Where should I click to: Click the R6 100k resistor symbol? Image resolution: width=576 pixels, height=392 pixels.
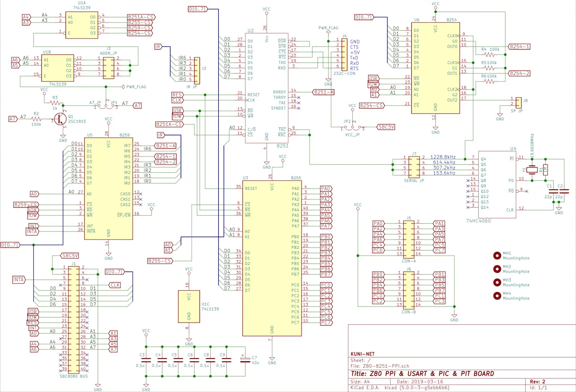pyautogui.click(x=490, y=81)
